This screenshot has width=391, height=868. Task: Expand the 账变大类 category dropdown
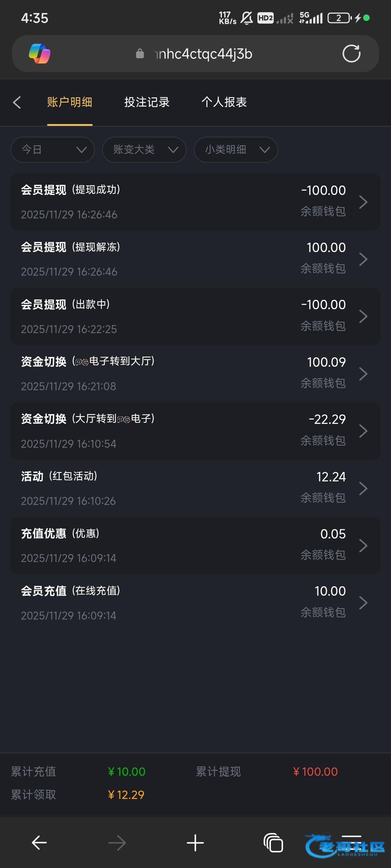click(x=144, y=149)
